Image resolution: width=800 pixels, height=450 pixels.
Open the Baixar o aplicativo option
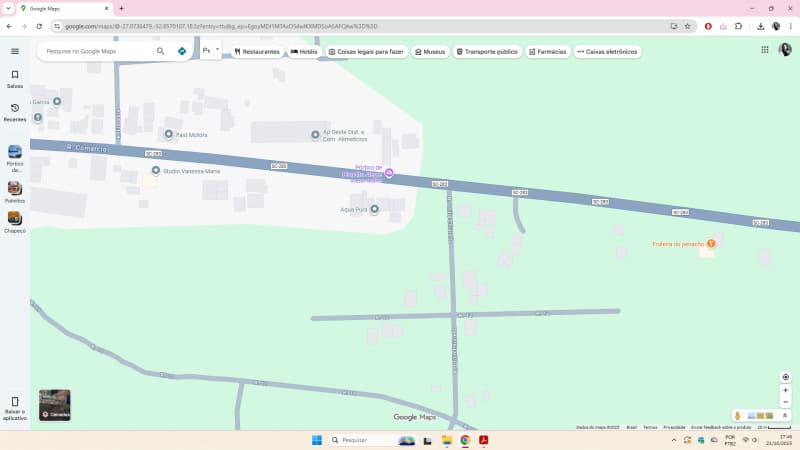tap(15, 408)
